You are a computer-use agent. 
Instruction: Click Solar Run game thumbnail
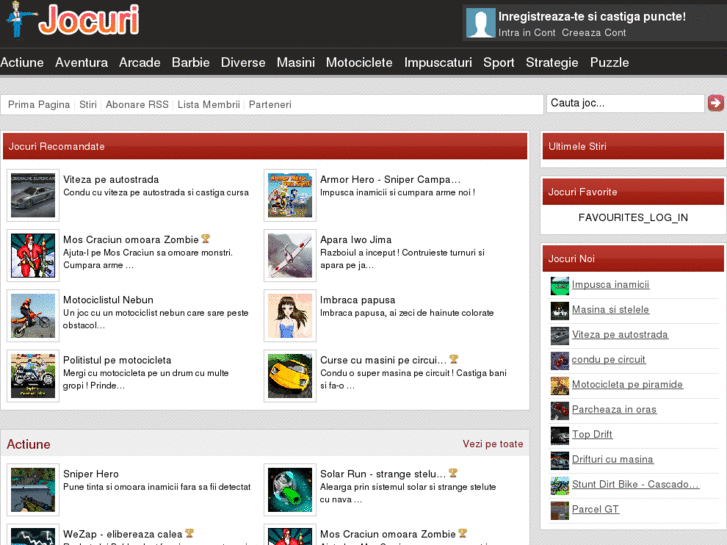[x=290, y=490]
